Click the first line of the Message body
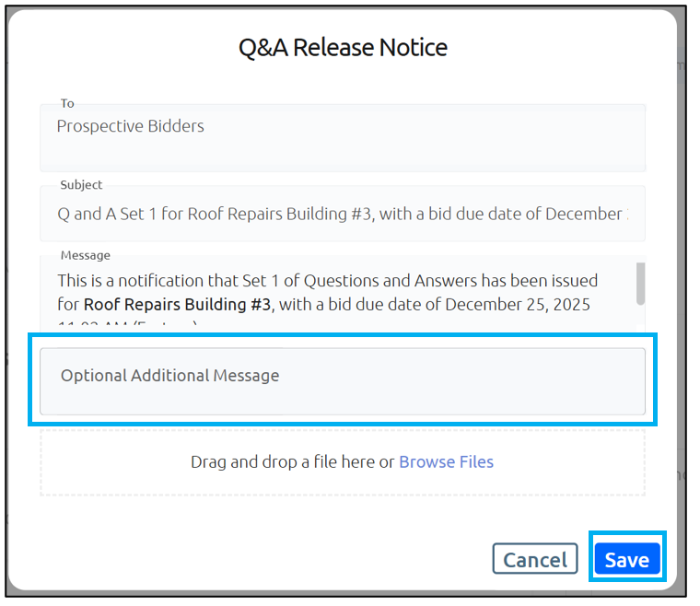The width and height of the screenshot is (700, 606). click(x=327, y=279)
